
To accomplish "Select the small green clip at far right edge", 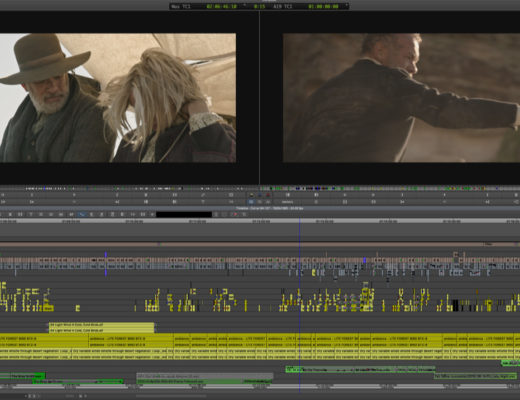I will [x=511, y=363].
